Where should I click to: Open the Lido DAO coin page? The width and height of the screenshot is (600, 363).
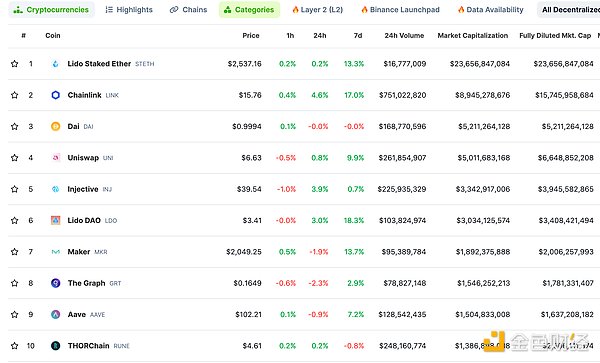click(x=84, y=221)
